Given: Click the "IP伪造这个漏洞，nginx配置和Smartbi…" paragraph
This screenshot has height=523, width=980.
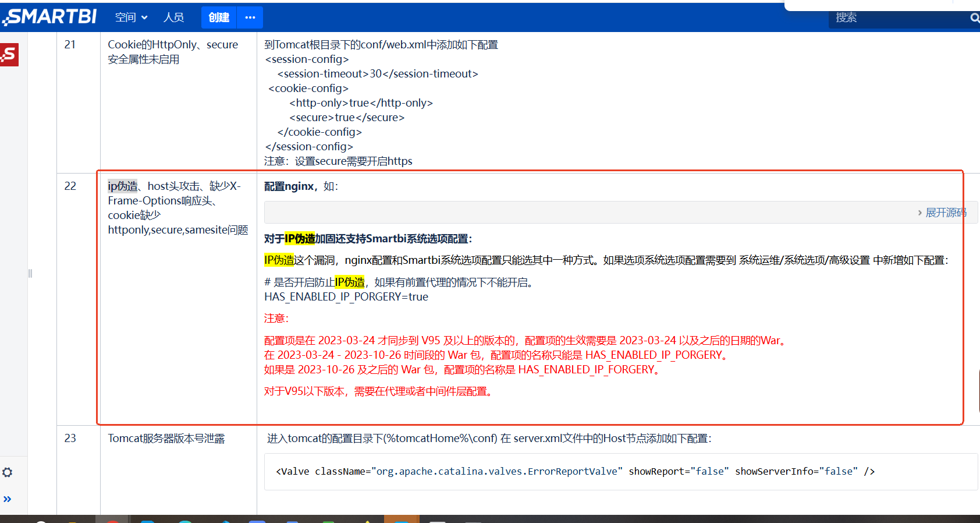Looking at the screenshot, I should tap(606, 260).
